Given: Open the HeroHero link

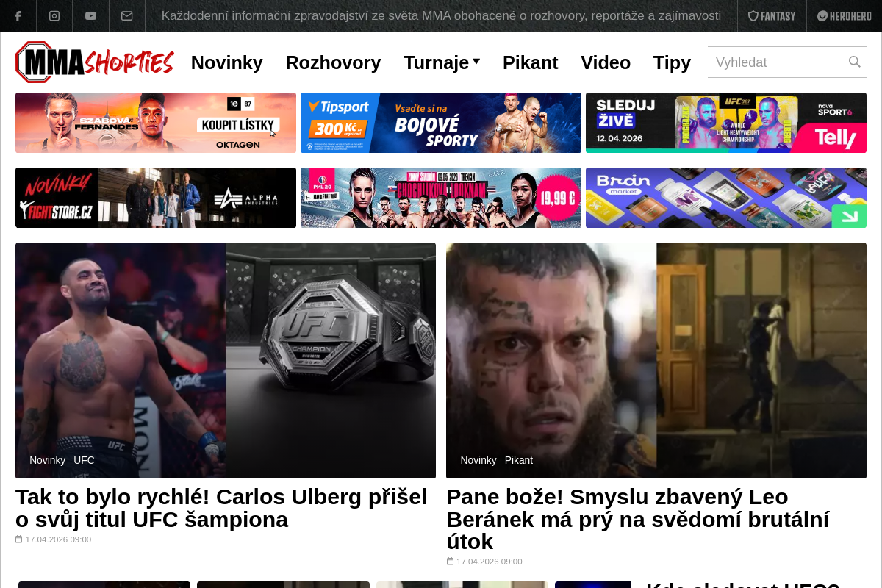Looking at the screenshot, I should (844, 16).
